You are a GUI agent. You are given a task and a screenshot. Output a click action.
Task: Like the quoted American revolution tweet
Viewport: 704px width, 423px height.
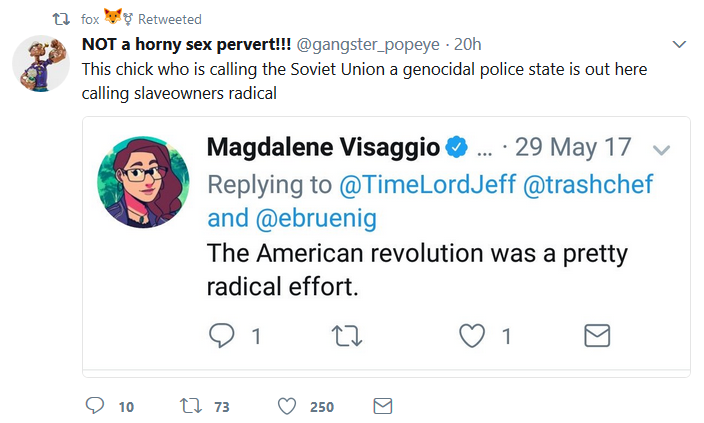pyautogui.click(x=471, y=336)
